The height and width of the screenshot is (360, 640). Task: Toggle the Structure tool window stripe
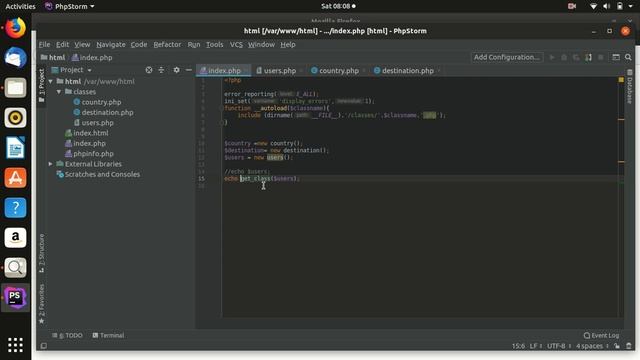click(x=42, y=253)
